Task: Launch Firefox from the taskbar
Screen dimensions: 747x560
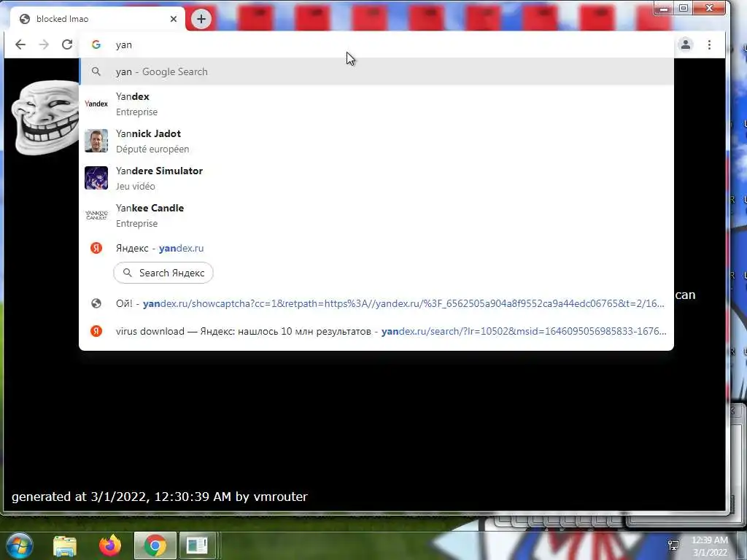Action: click(x=110, y=545)
